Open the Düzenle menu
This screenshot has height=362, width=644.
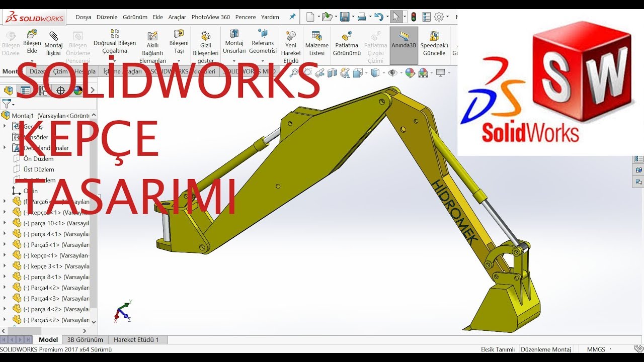(x=107, y=17)
